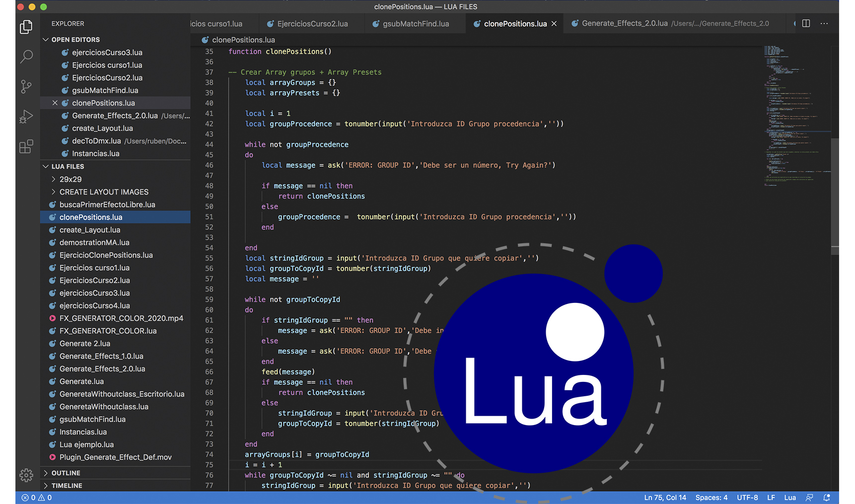Open ejerciciosCurso3.lua in Open Editors
This screenshot has width=855, height=504.
pyautogui.click(x=115, y=53)
